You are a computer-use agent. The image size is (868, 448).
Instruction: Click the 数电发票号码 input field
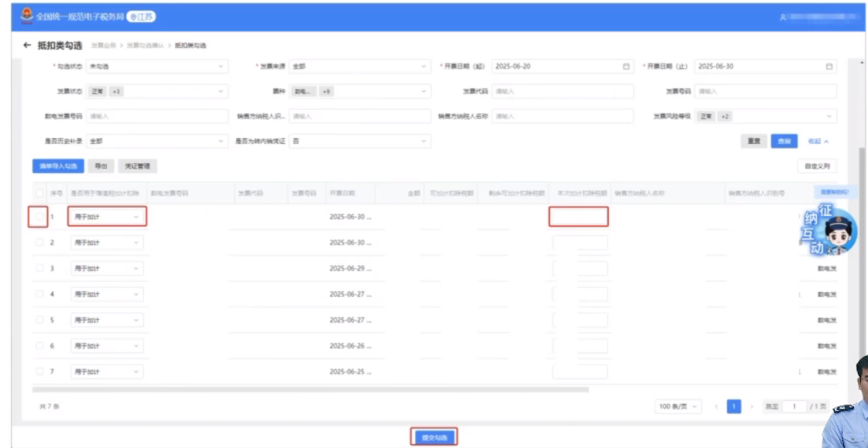(157, 116)
